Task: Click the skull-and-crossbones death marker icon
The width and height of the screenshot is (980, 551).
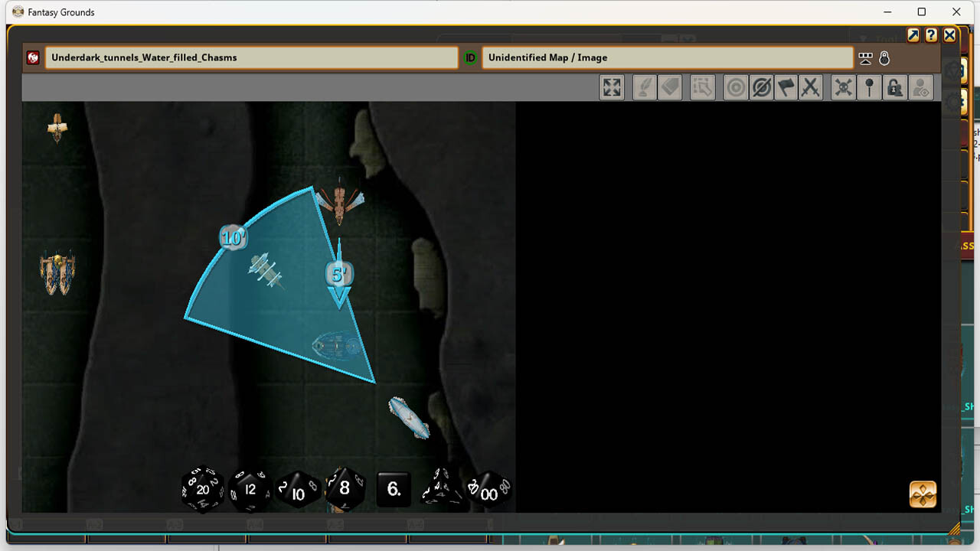Action: [x=843, y=87]
